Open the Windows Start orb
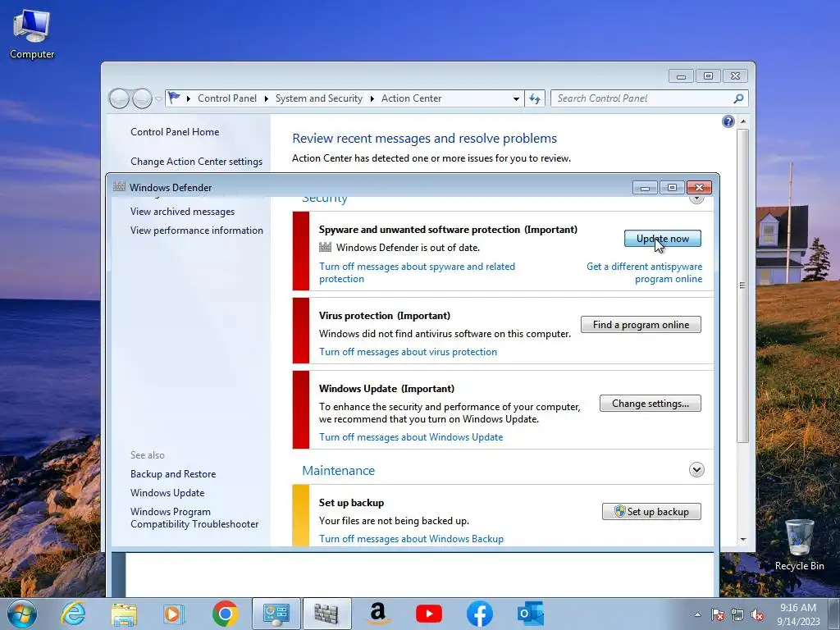Viewport: 840px width, 630px height. tap(22, 614)
